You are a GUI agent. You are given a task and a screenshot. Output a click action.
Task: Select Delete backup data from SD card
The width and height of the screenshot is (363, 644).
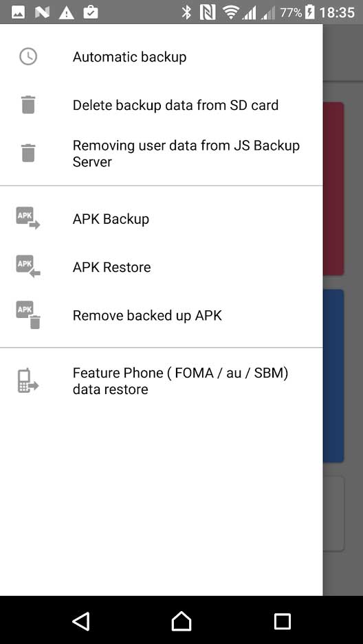click(161, 105)
